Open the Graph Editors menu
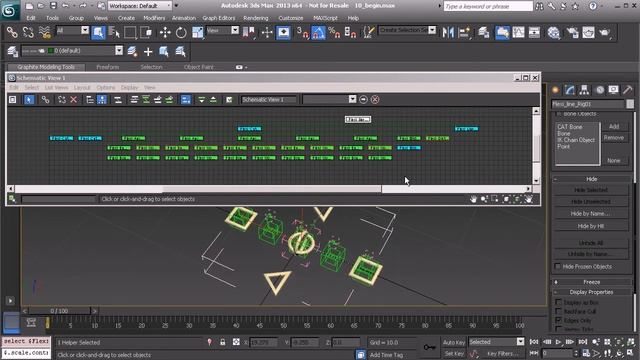The image size is (640, 360). click(219, 18)
